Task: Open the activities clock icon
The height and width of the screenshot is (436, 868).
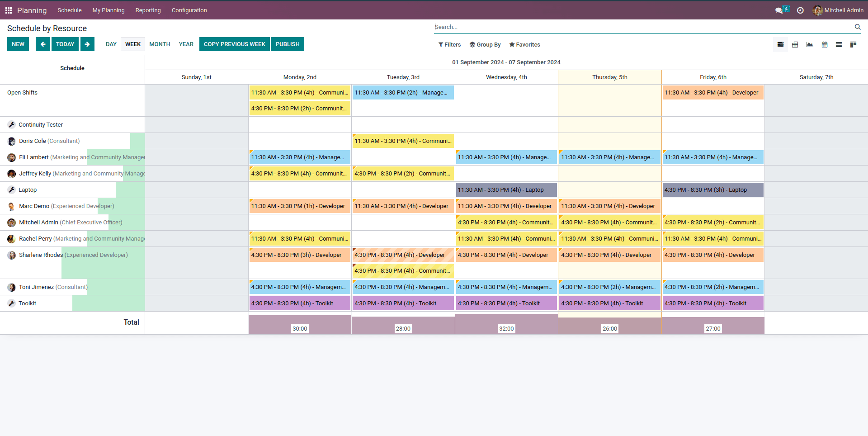Action: (x=800, y=10)
